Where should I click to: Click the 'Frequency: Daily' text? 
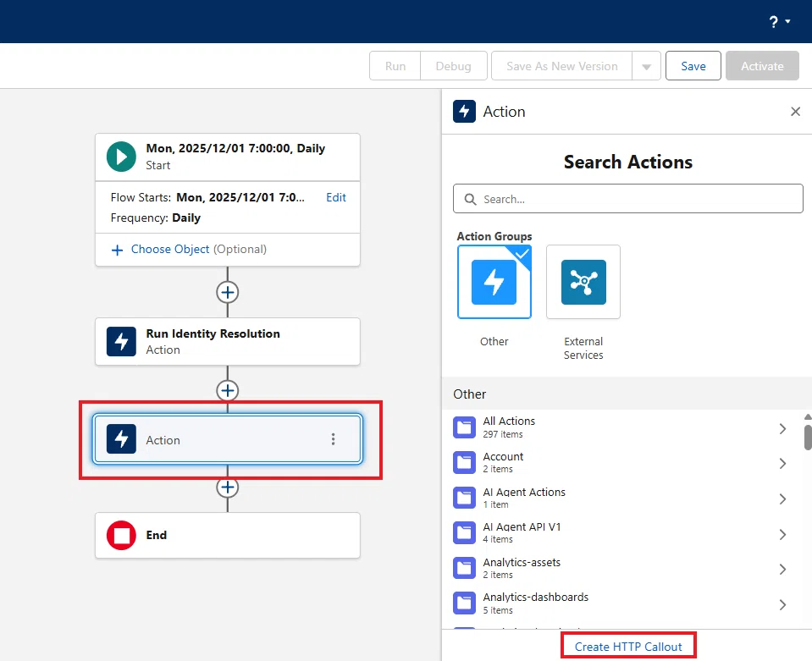(x=155, y=218)
